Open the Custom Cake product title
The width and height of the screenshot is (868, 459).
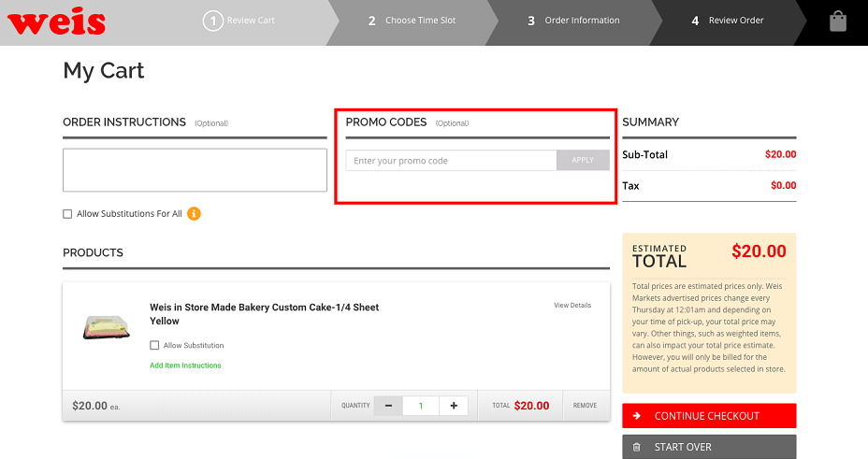264,314
